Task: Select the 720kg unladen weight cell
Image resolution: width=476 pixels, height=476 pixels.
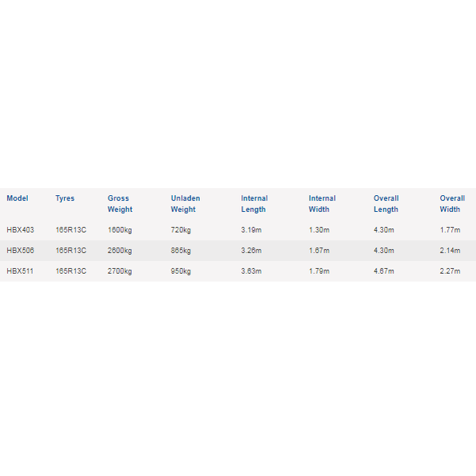Action: 181,230
